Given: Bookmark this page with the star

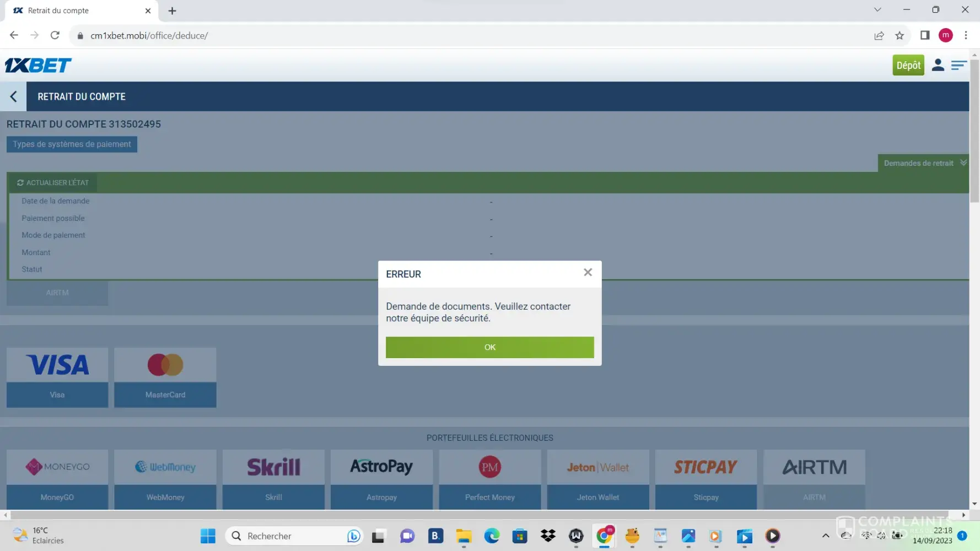Looking at the screenshot, I should [900, 36].
